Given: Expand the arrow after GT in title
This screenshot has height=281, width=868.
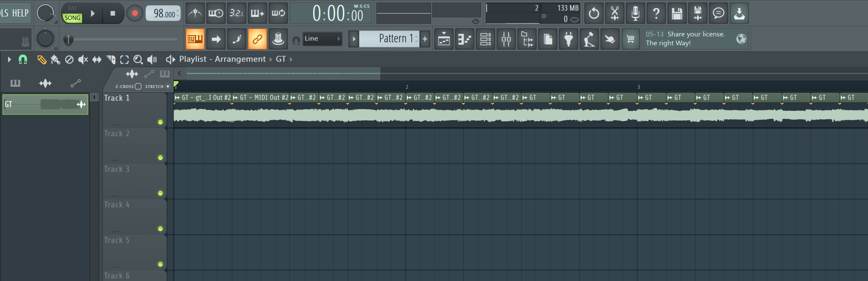Looking at the screenshot, I should pyautogui.click(x=291, y=59).
